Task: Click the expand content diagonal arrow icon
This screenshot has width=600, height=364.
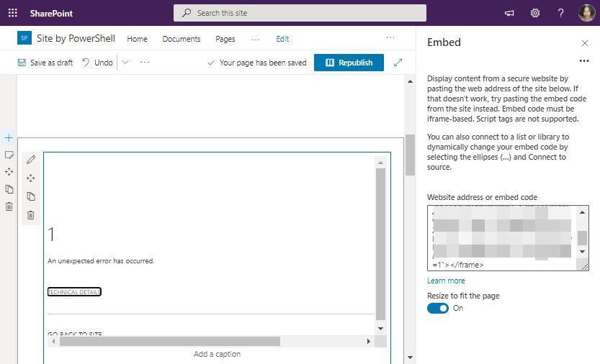Action: (398, 63)
